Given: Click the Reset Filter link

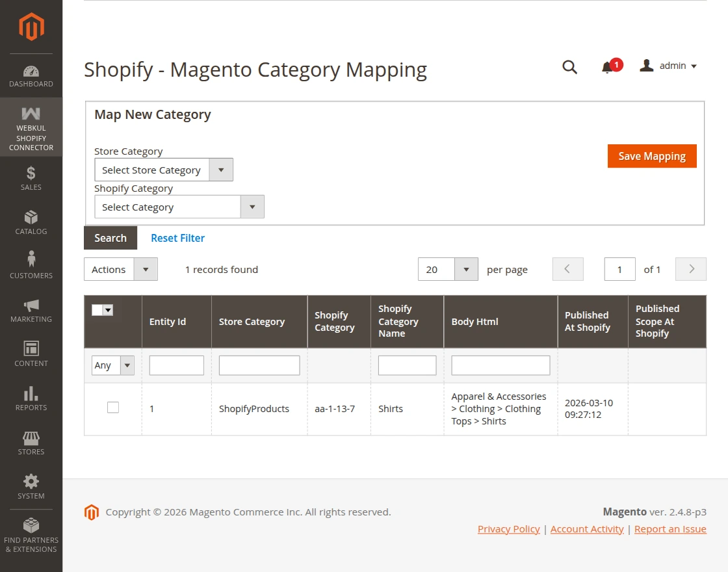Looking at the screenshot, I should click(x=177, y=238).
